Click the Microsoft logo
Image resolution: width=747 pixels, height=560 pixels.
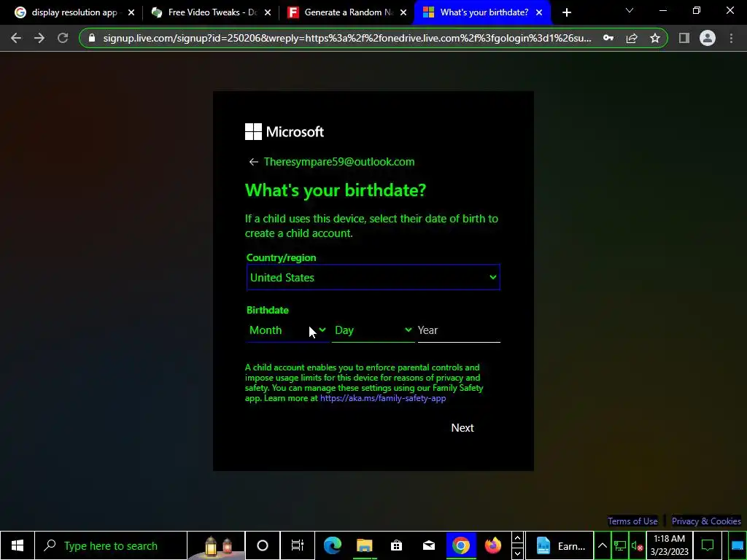pos(285,132)
